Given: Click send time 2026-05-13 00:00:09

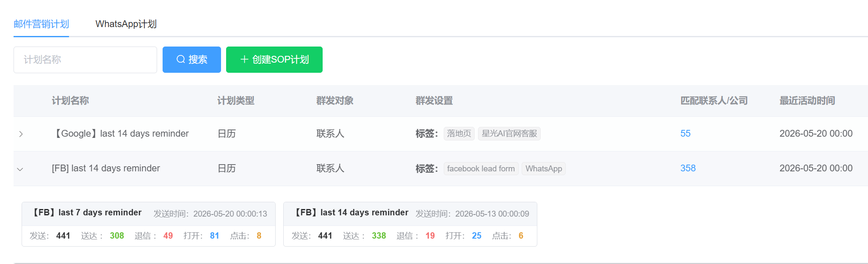Looking at the screenshot, I should (x=492, y=214).
